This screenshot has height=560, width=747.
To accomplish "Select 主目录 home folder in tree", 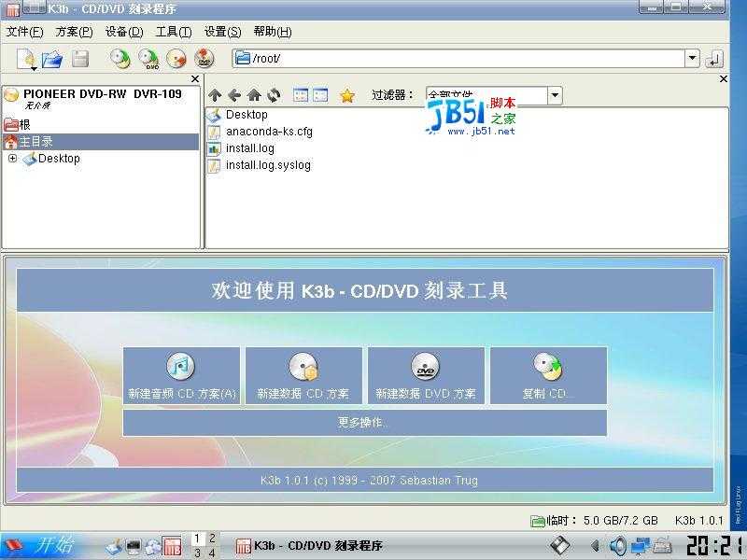I will [101, 142].
